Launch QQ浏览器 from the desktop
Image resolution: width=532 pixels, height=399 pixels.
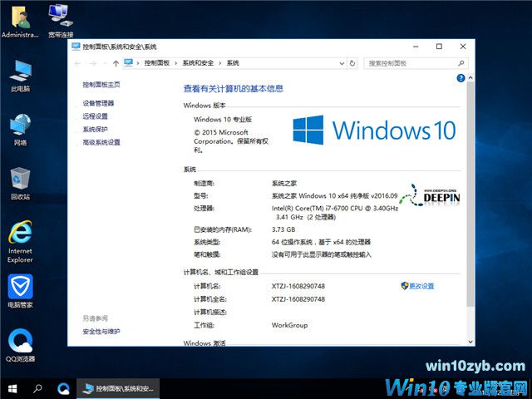coord(20,345)
